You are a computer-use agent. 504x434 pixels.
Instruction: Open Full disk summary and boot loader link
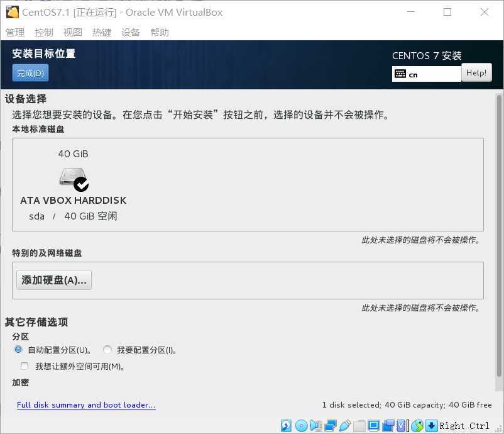[86, 404]
